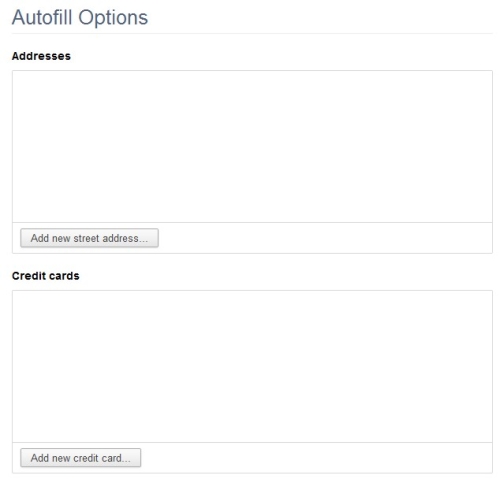Select the empty Addresses list box
This screenshot has height=479, width=500.
[x=252, y=146]
